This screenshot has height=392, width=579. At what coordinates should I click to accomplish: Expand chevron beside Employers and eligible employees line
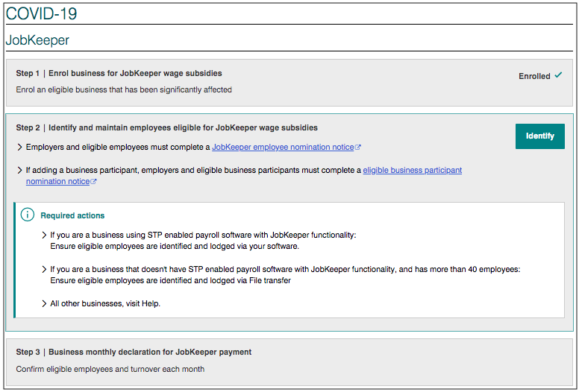pos(19,147)
